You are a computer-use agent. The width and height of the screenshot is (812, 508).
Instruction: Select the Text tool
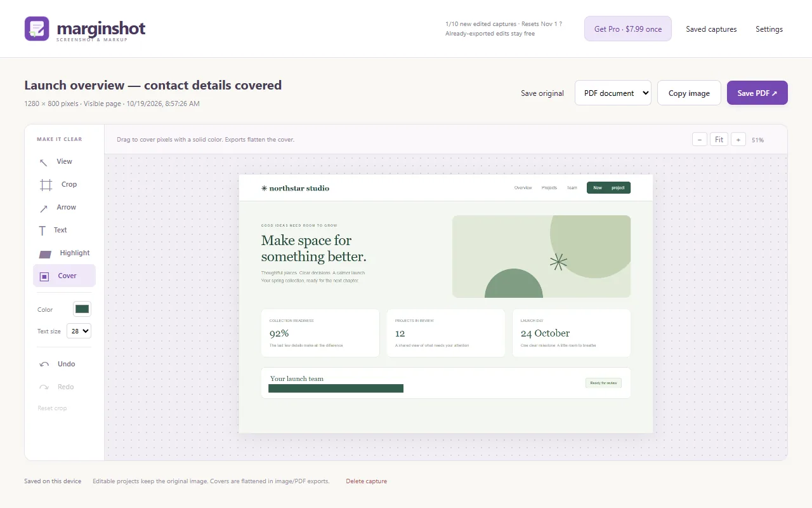click(64, 230)
